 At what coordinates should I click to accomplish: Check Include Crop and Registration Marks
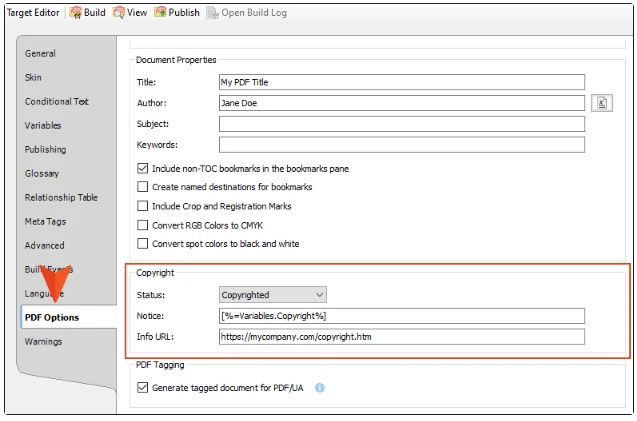(143, 206)
